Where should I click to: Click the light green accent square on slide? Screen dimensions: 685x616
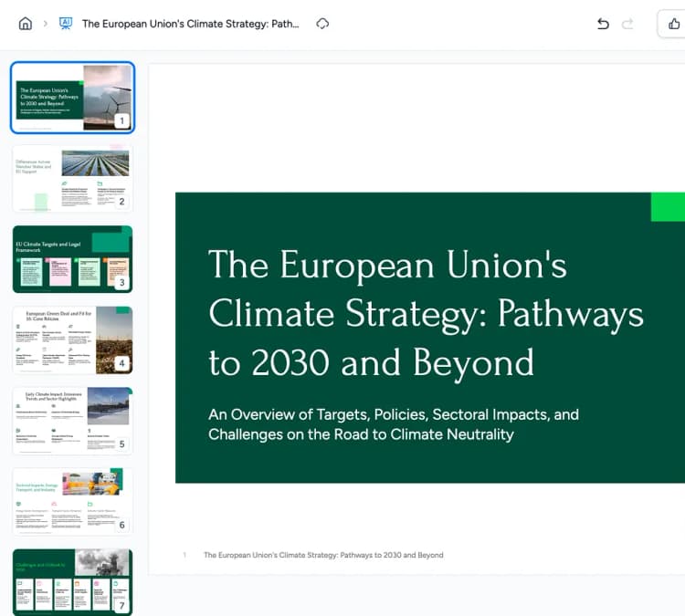coord(668,206)
